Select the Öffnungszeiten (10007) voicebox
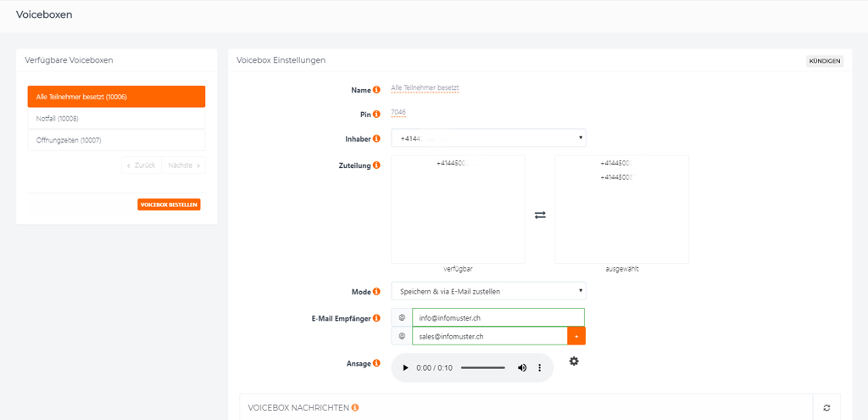This screenshot has height=420, width=868. coord(116,140)
